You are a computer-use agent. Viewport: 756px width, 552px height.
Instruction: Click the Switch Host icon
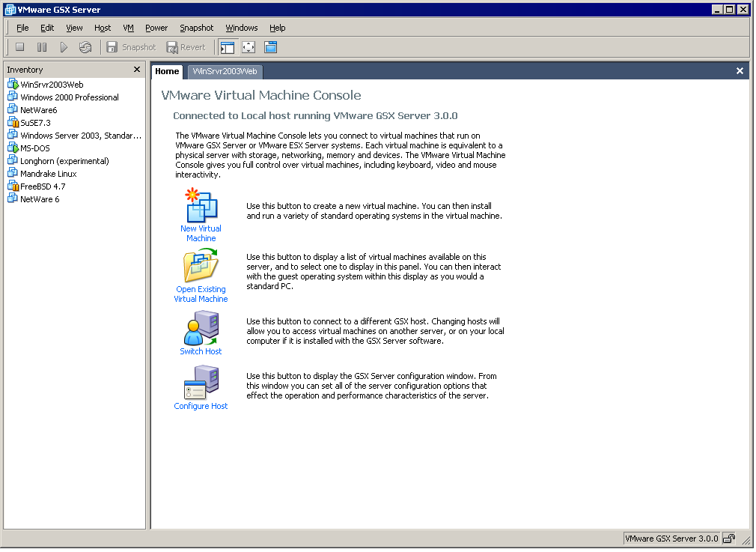[201, 328]
